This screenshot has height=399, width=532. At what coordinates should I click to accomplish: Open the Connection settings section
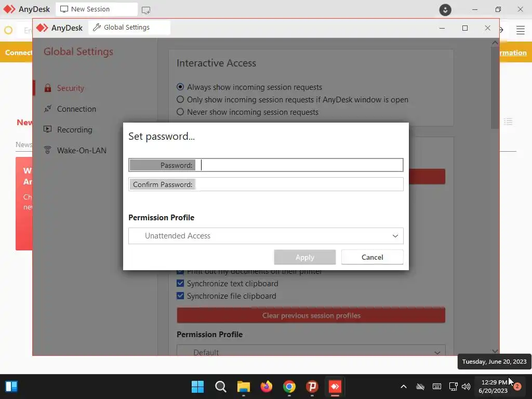pyautogui.click(x=76, y=109)
